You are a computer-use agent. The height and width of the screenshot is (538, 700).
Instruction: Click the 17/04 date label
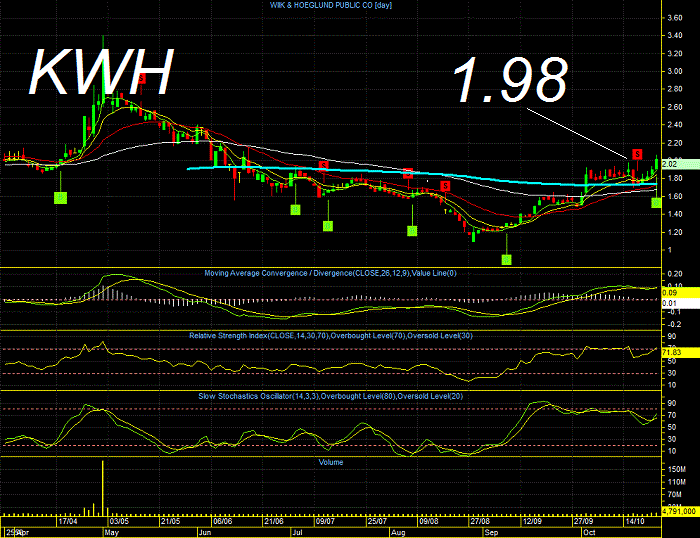(x=68, y=521)
